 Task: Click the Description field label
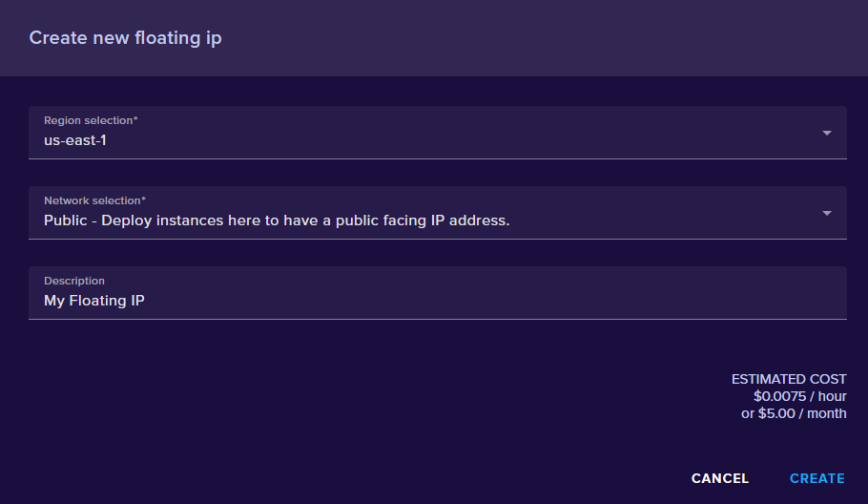click(74, 281)
